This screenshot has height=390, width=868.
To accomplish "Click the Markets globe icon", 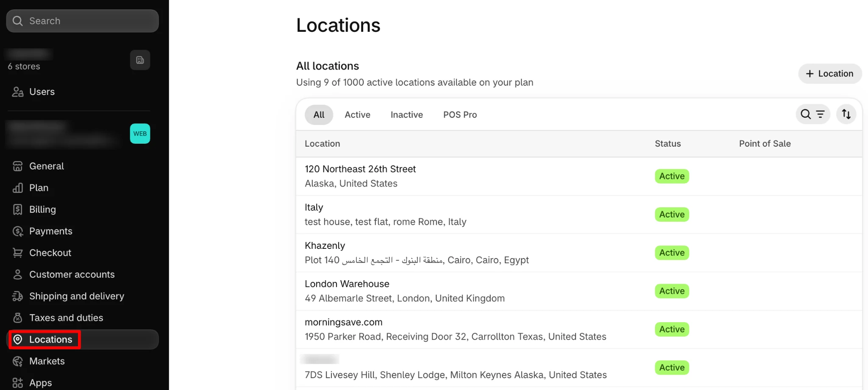I will tap(17, 361).
